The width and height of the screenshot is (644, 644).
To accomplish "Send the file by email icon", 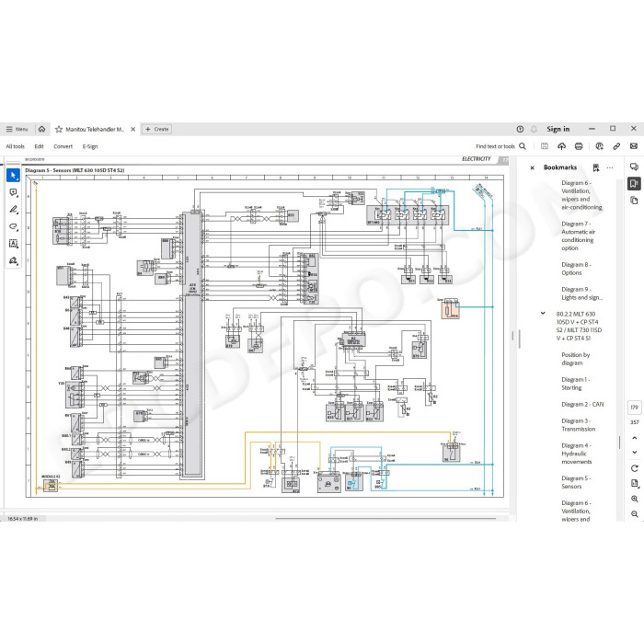I will tap(634, 145).
